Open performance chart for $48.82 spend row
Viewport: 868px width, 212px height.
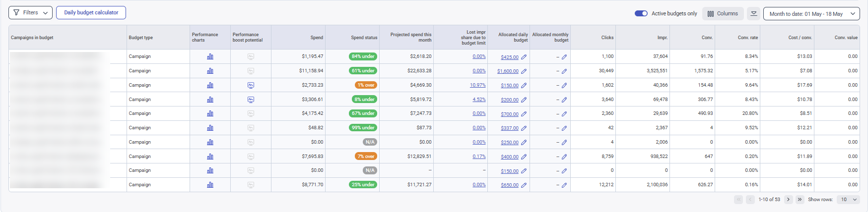tap(210, 128)
